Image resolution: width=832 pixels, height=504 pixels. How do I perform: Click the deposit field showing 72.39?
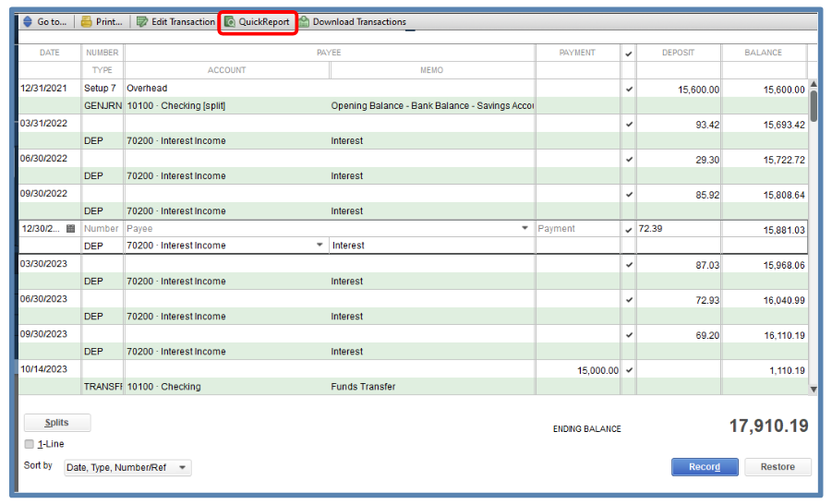(x=679, y=229)
